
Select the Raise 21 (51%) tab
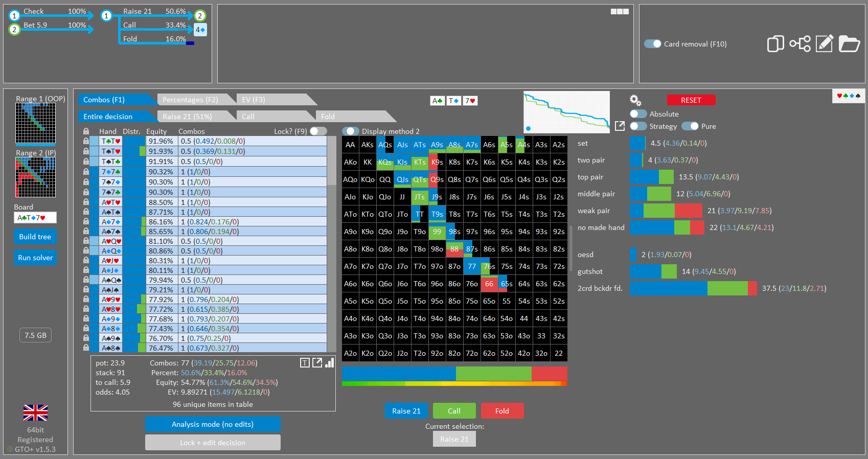(195, 117)
